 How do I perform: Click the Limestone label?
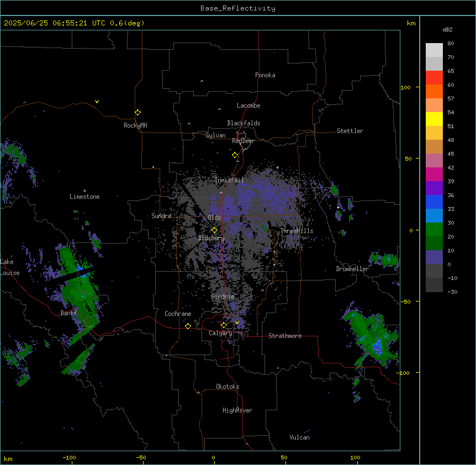[84, 197]
